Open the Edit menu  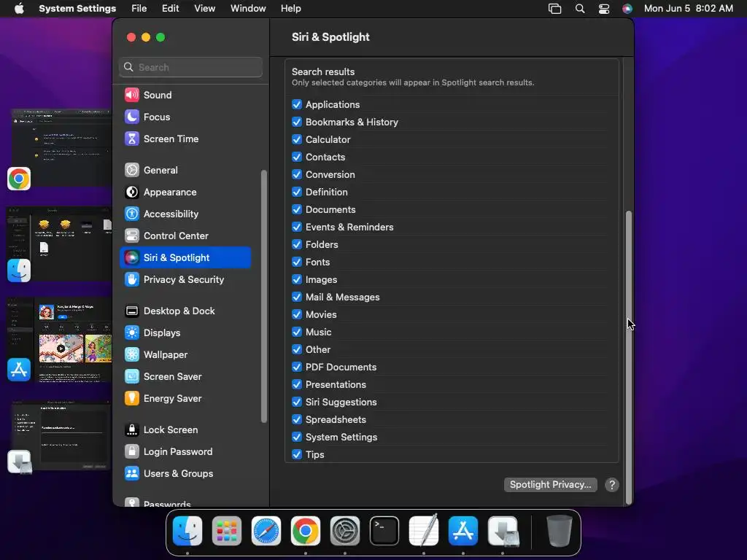pyautogui.click(x=170, y=9)
